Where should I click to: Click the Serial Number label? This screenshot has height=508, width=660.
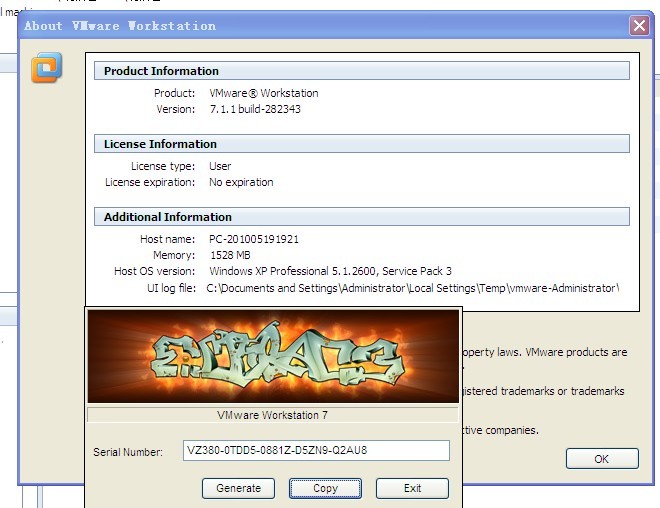coord(128,452)
